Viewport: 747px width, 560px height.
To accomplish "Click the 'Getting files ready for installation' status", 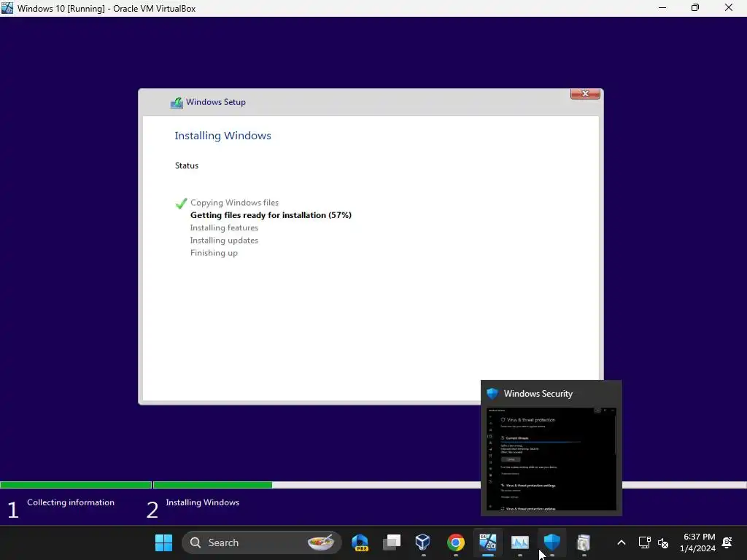I will point(271,215).
